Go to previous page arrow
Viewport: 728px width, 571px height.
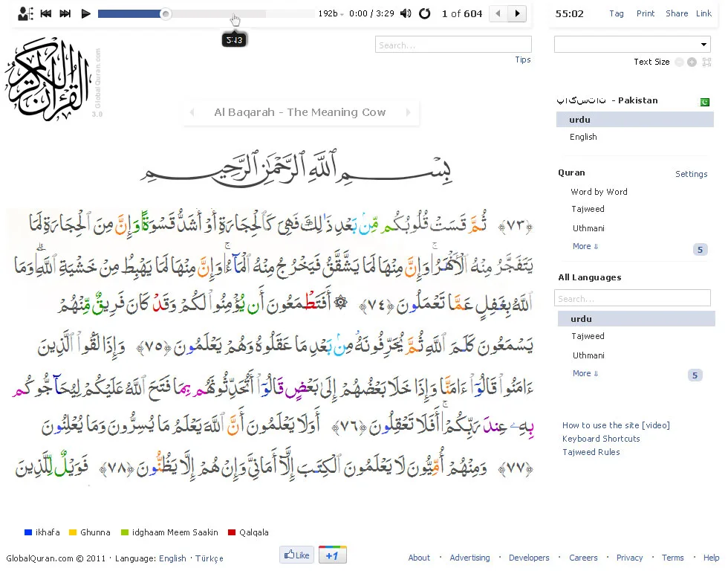coord(498,13)
